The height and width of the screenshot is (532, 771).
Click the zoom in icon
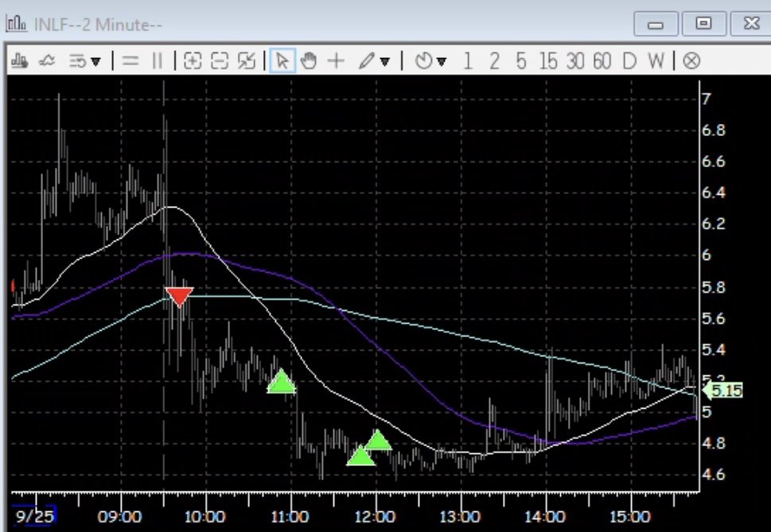[193, 61]
